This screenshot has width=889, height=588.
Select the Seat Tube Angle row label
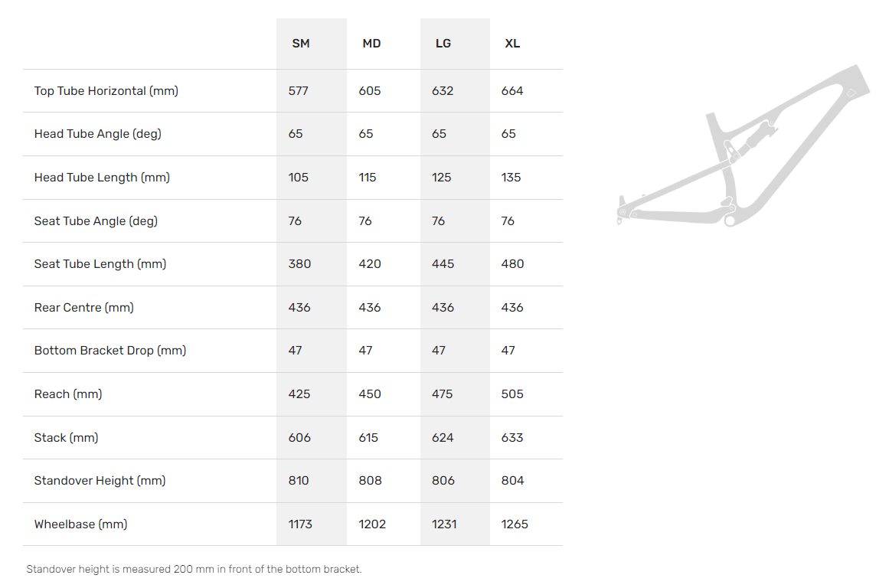coord(96,221)
